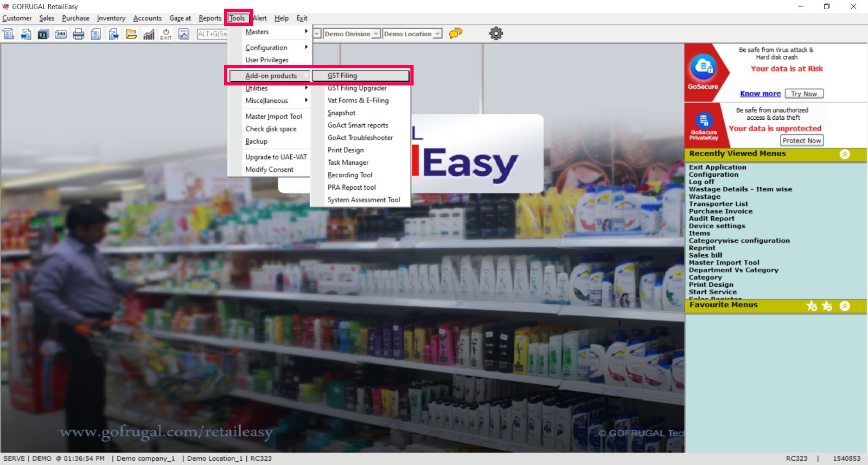The image size is (868, 465).
Task: Open settings with the gear icon
Action: tap(496, 34)
